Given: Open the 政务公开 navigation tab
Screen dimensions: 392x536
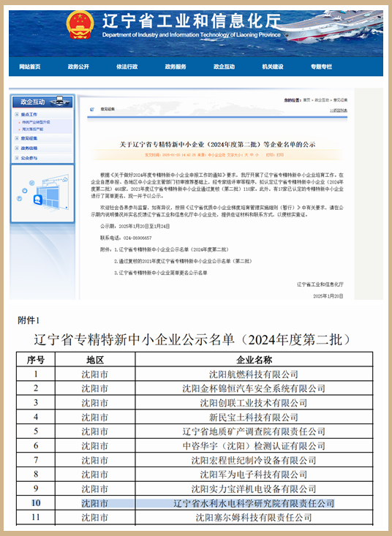Looking at the screenshot, I should 78,67.
